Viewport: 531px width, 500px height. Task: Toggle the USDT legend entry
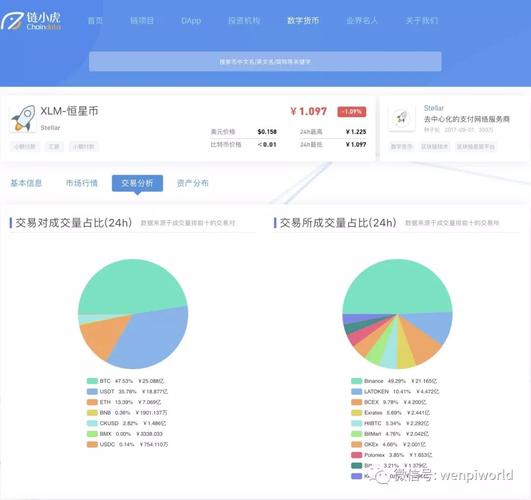point(127,392)
